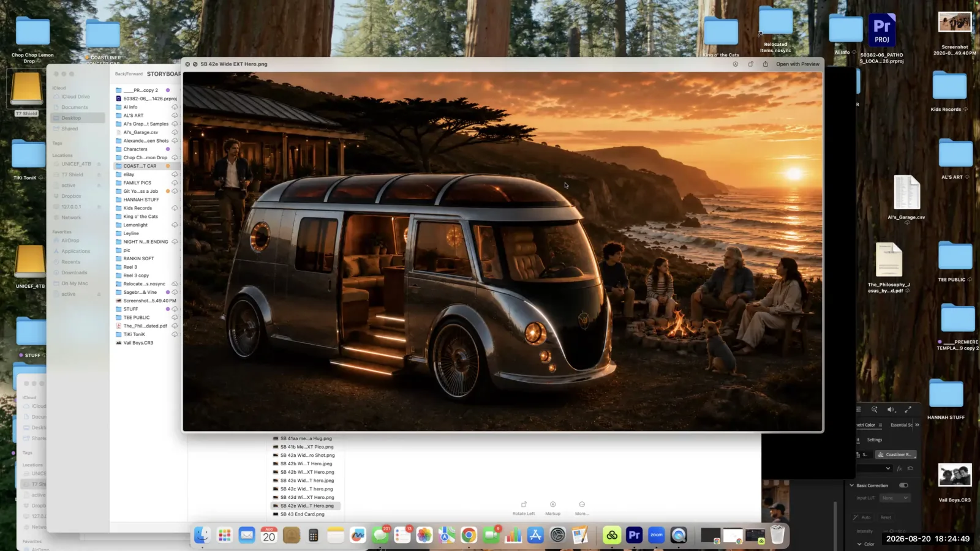Select SB 42a Wid...ro Shot.png file
Screen dimensions: 980x551
tap(306, 455)
